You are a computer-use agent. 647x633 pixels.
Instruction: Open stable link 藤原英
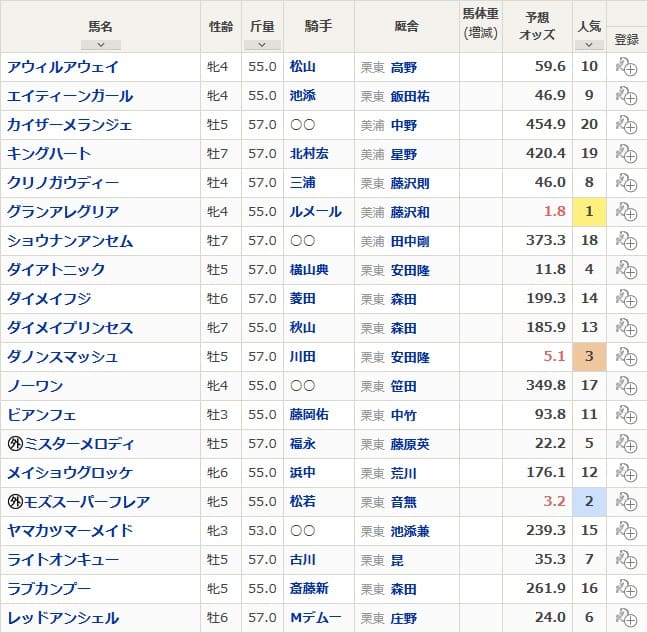coord(410,444)
